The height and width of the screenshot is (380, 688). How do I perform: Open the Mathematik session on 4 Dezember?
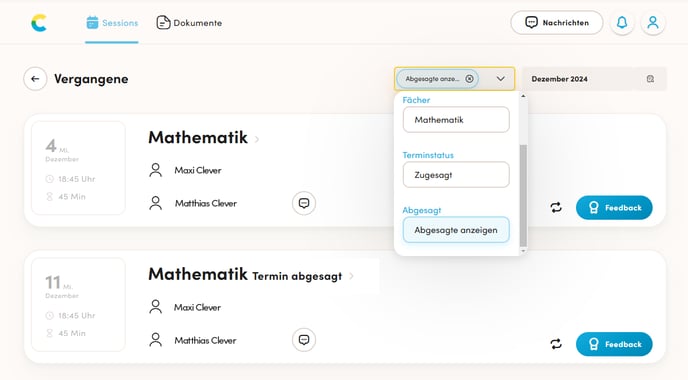pyautogui.click(x=198, y=137)
